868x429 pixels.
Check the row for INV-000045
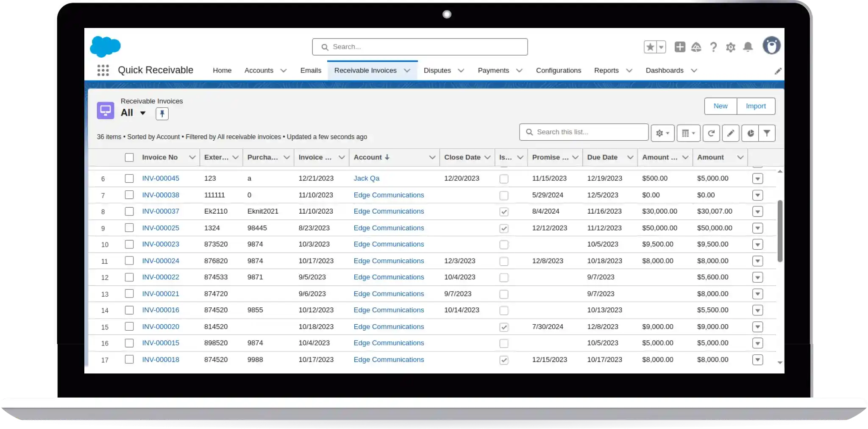click(129, 178)
